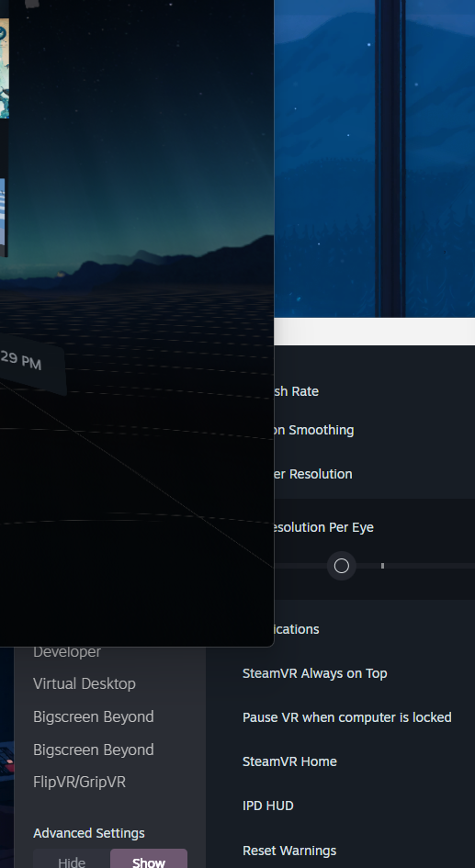
Task: Click the tick mark on resolution slider
Action: click(382, 566)
